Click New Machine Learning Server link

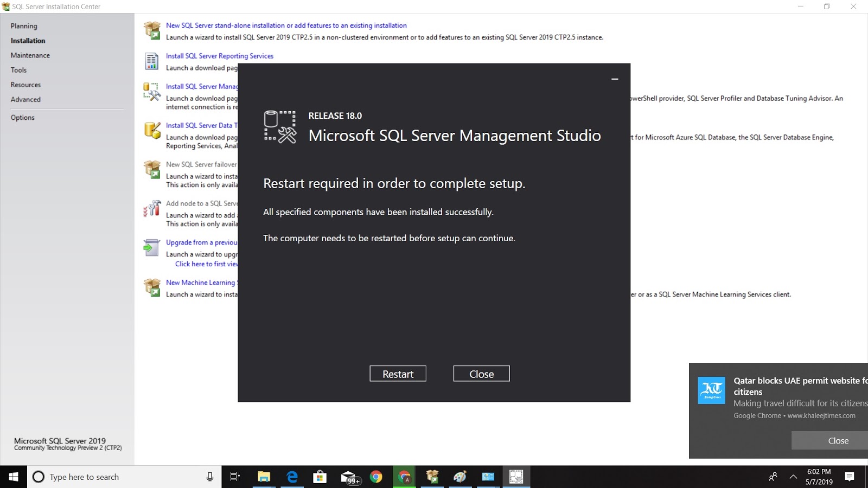click(x=201, y=282)
